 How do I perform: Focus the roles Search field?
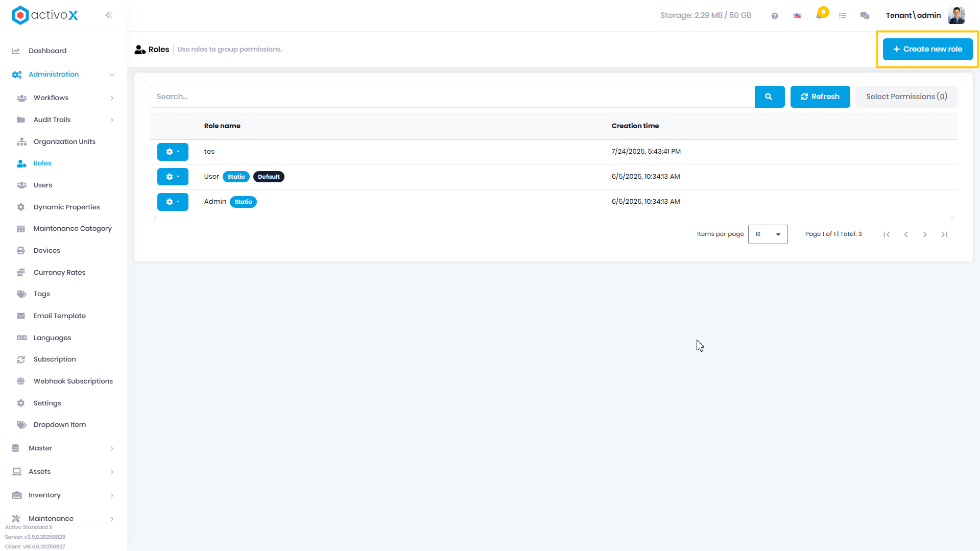point(452,97)
